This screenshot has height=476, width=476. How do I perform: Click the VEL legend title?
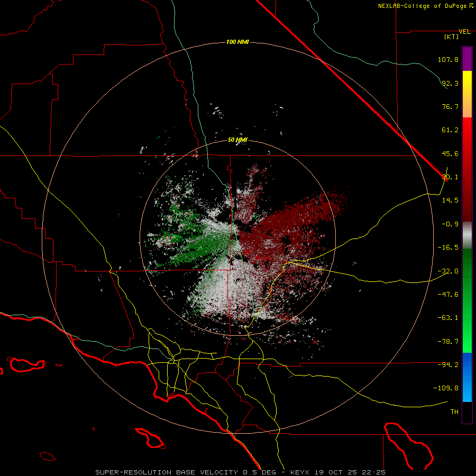(x=465, y=32)
